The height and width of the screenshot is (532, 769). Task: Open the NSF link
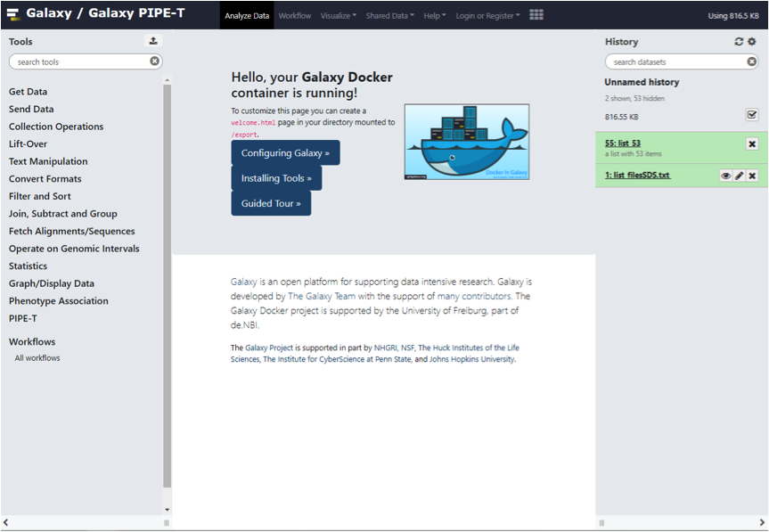point(407,348)
